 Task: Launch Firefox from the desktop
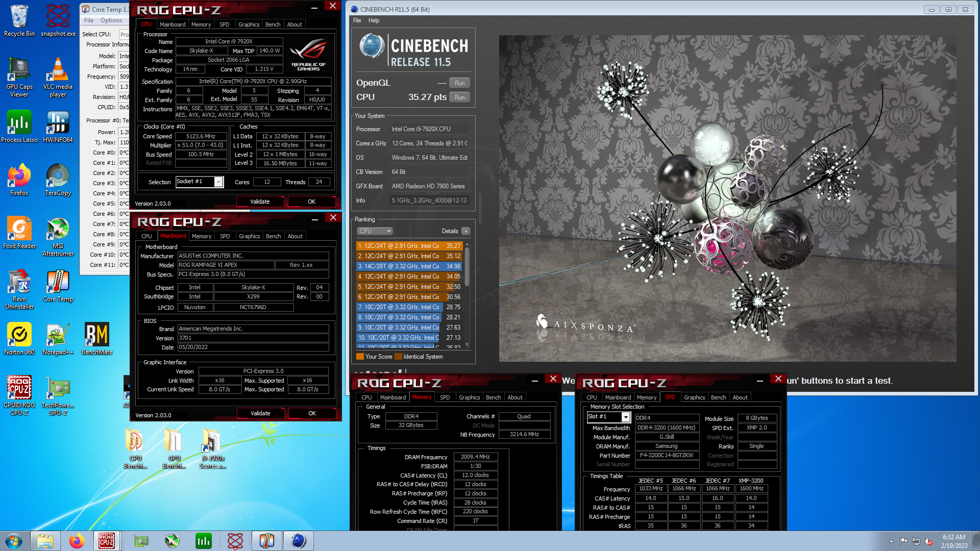19,180
